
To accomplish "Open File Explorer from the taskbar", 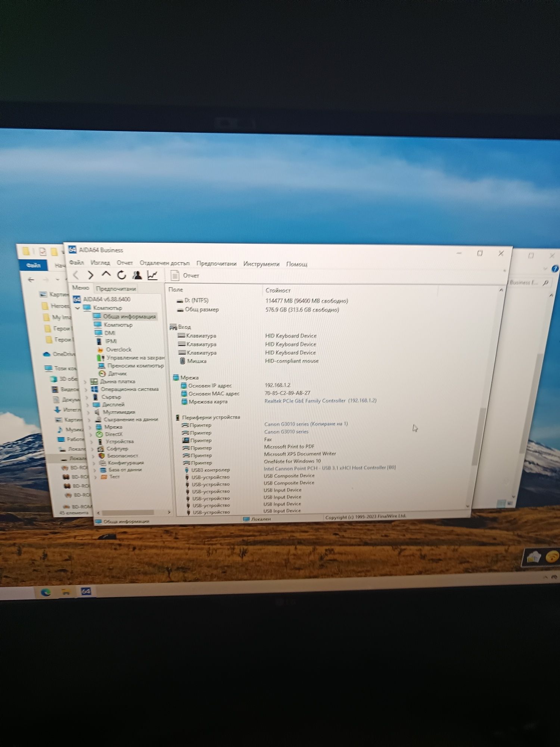I will 66,592.
